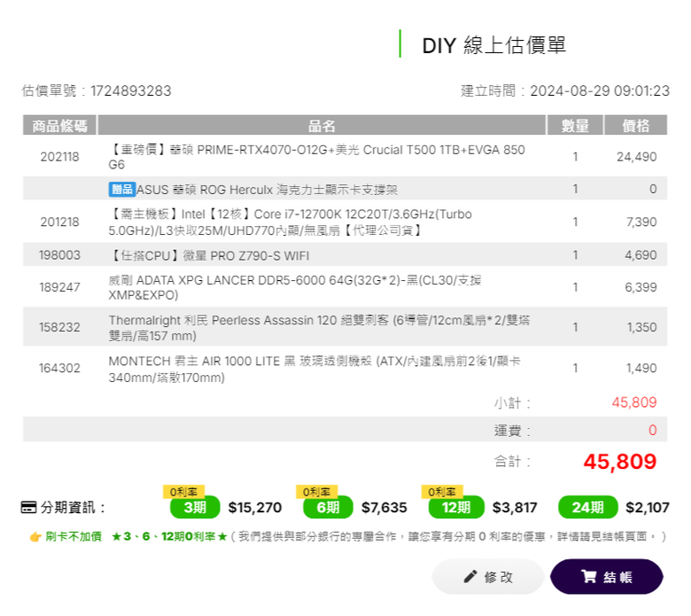The width and height of the screenshot is (691, 616).
Task: Select the 24期 installment badge
Action: click(x=588, y=507)
